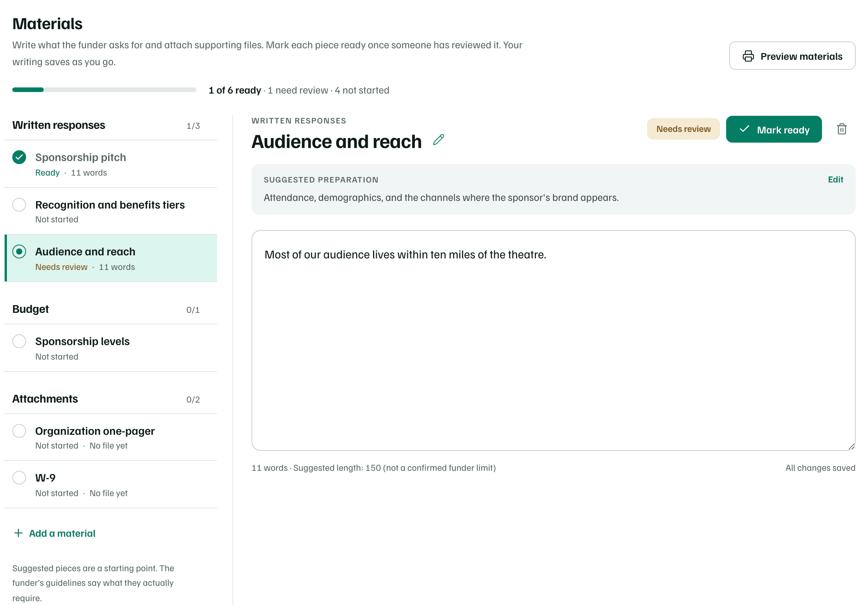Click the pencil icon beside Audience and reach title
The height and width of the screenshot is (605, 868).
point(439,140)
